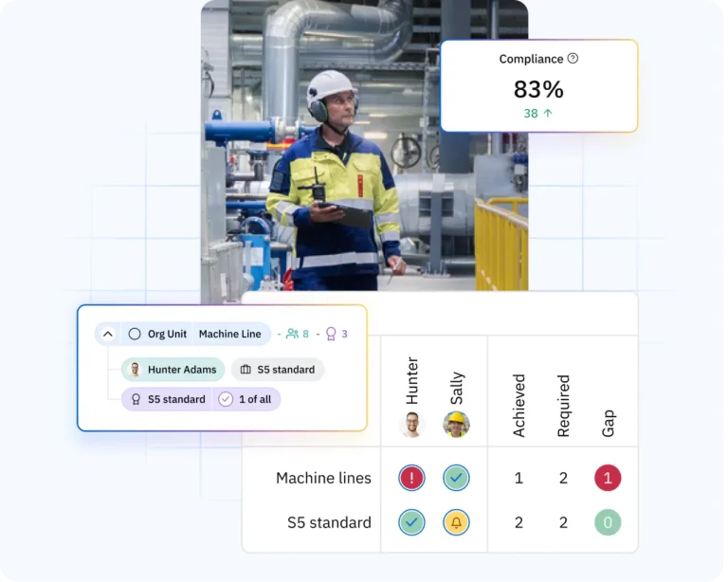Click Sally's yellow bell for S5 standard
The image size is (728, 582).
456,522
